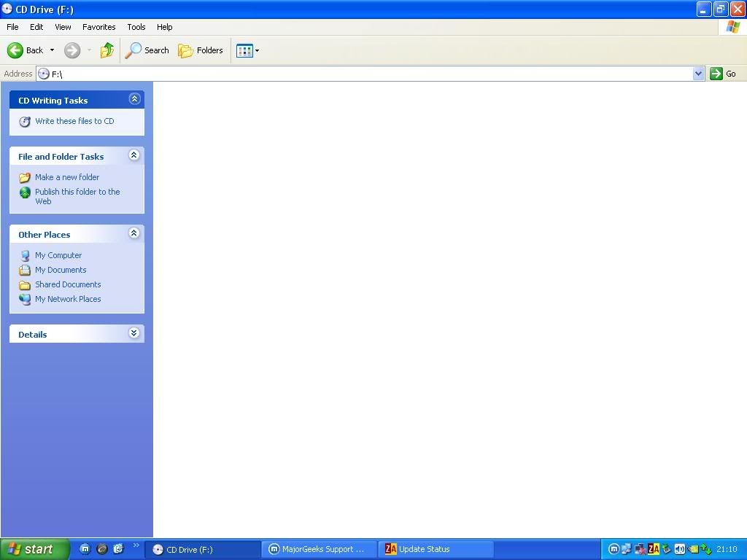Viewport: 747px width, 560px height.
Task: Open the Tools menu
Action: click(136, 27)
